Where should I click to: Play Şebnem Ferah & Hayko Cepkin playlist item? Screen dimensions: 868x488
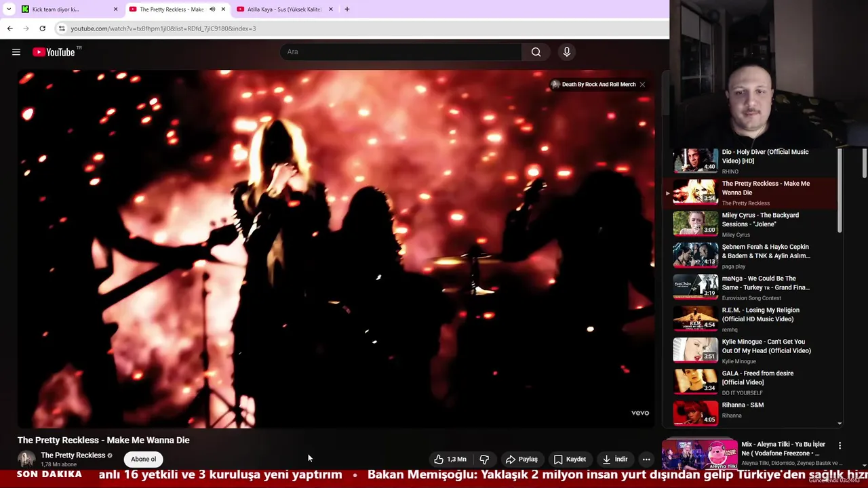[x=751, y=256]
